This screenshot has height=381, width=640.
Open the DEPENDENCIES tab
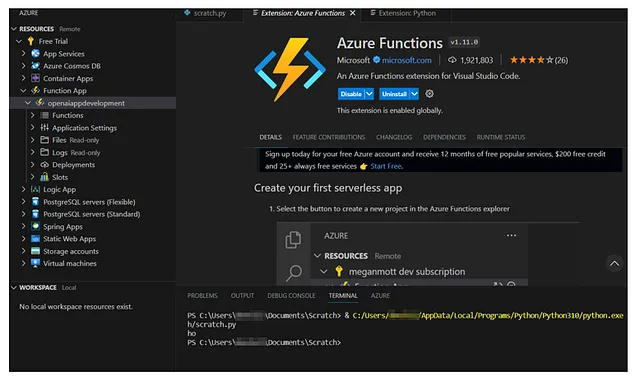(444, 137)
